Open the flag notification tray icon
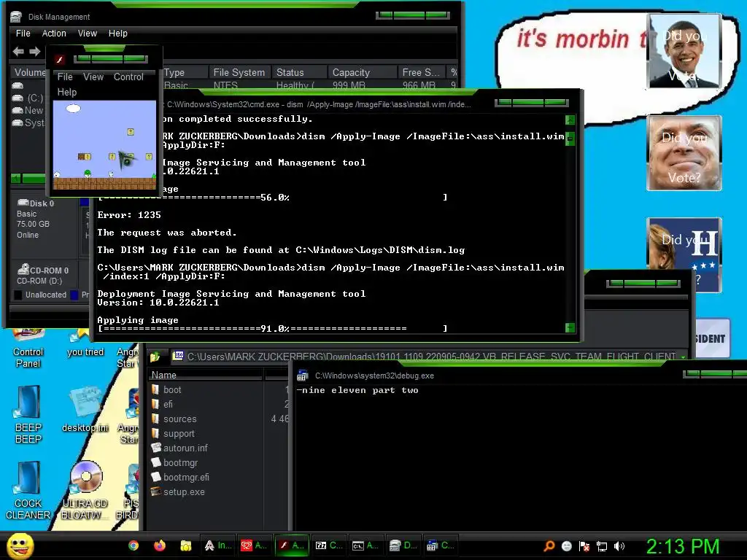The image size is (747, 560). 584,546
